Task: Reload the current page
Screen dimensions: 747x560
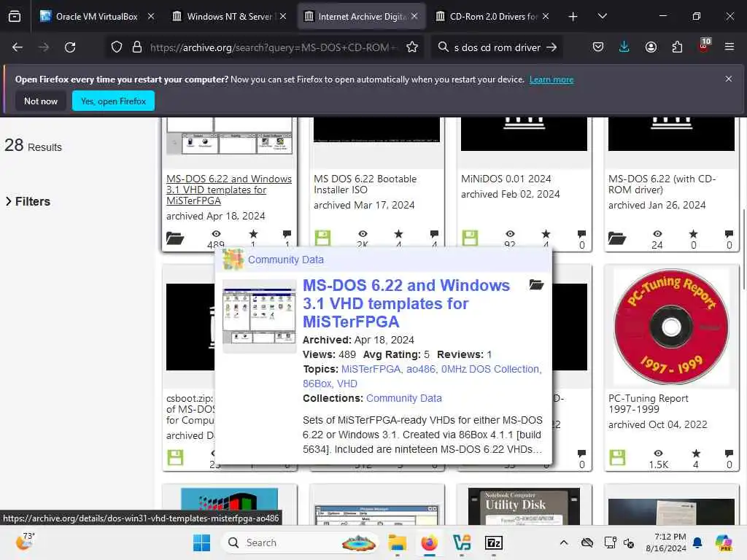Action: tap(70, 47)
